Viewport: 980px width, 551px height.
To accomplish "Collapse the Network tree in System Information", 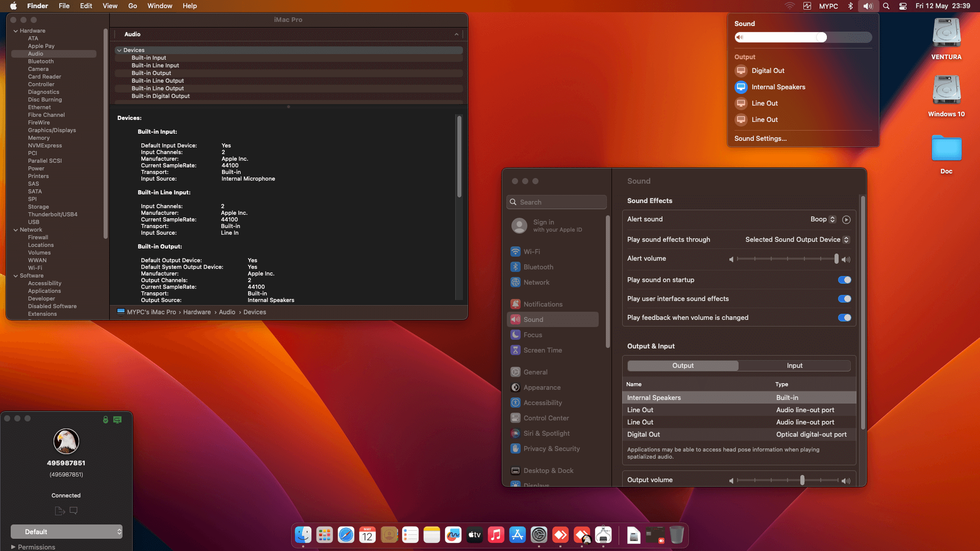I will point(16,230).
